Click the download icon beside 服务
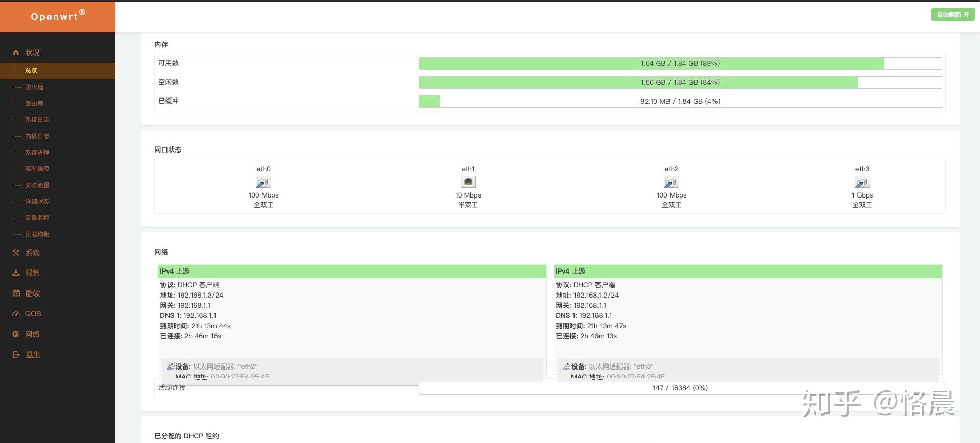This screenshot has width=980, height=443. (x=16, y=273)
